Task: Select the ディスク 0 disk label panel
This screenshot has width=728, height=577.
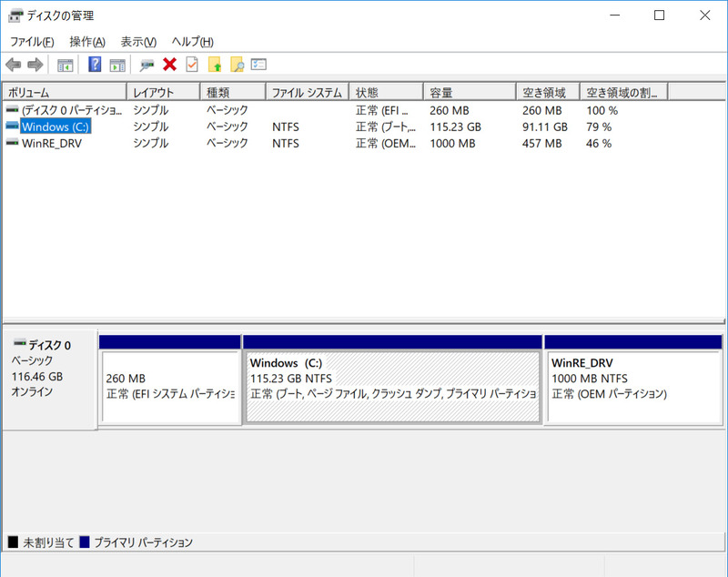Action: (50, 380)
